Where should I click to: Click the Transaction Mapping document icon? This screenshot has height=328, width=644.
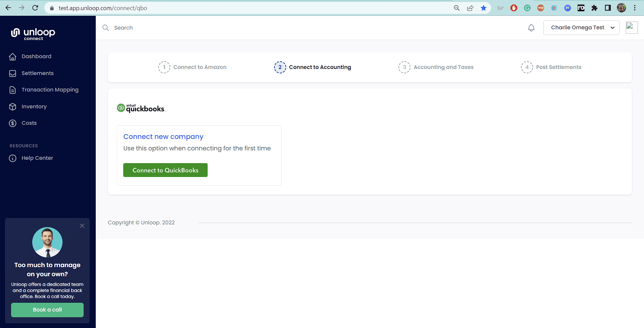click(13, 90)
